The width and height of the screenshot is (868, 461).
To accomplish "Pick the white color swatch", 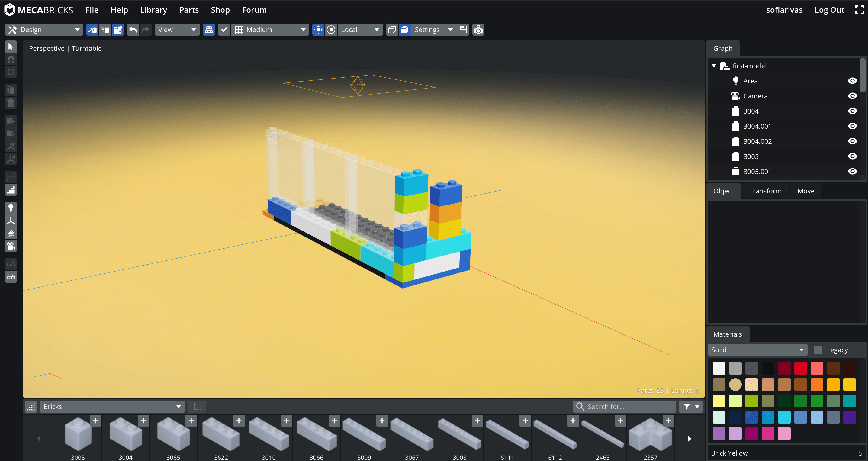I will tap(719, 368).
